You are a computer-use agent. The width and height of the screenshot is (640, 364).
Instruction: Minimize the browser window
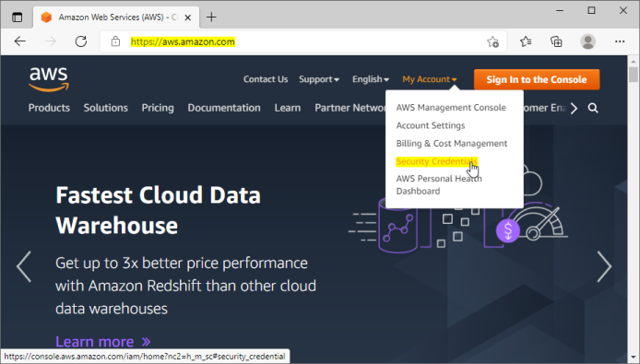560,11
